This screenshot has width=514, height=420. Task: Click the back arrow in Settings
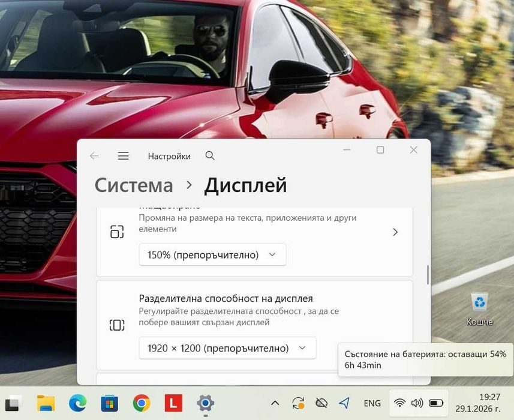point(94,156)
